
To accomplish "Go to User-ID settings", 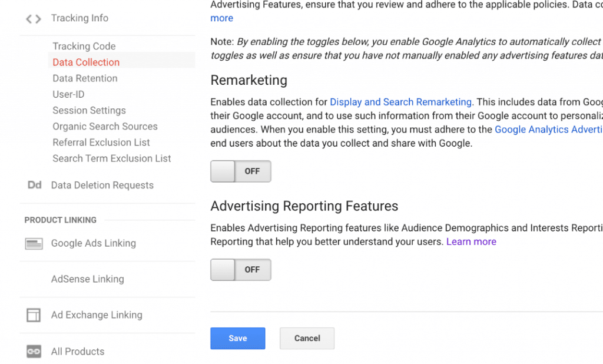I will (x=68, y=94).
